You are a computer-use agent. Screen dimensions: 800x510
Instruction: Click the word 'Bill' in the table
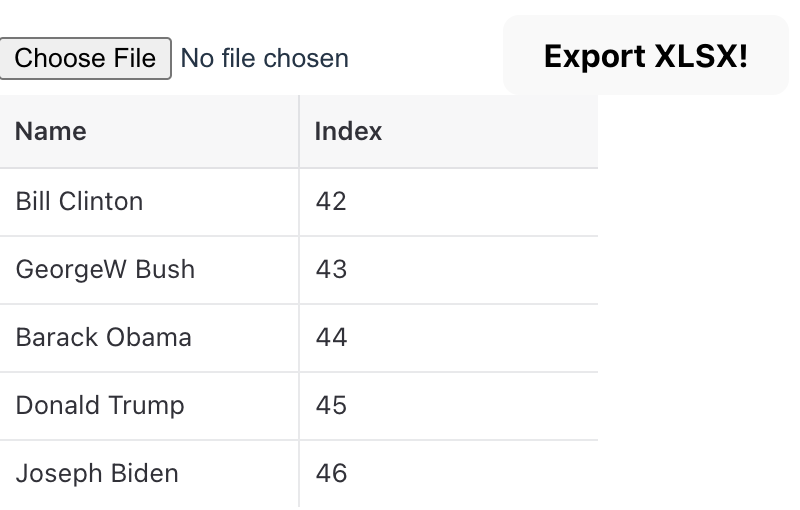(34, 201)
